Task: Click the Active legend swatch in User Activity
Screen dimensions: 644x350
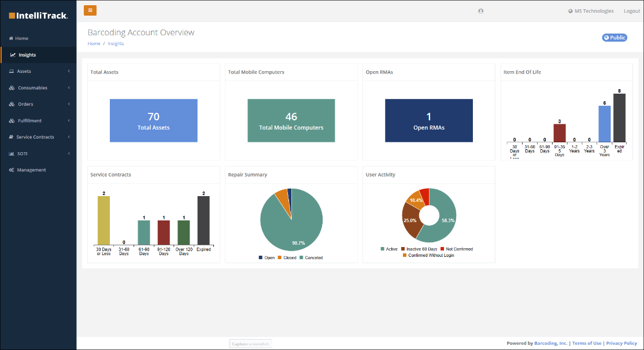Action: (x=382, y=249)
